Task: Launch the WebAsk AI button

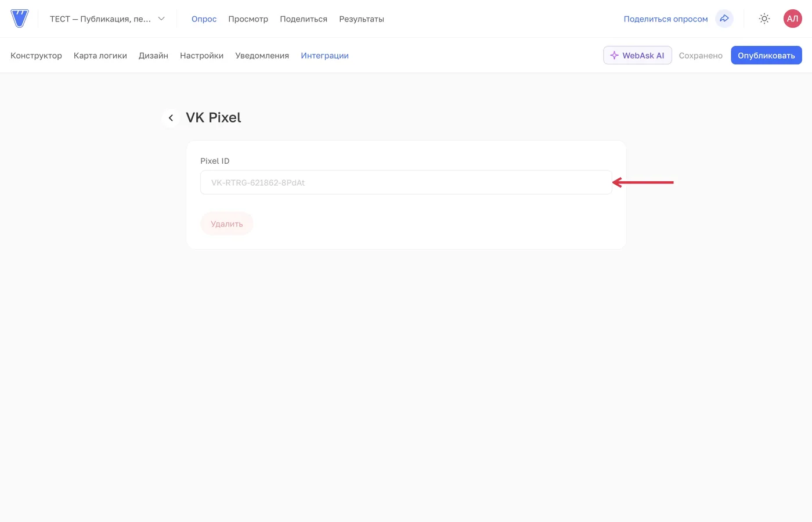Action: pos(637,55)
